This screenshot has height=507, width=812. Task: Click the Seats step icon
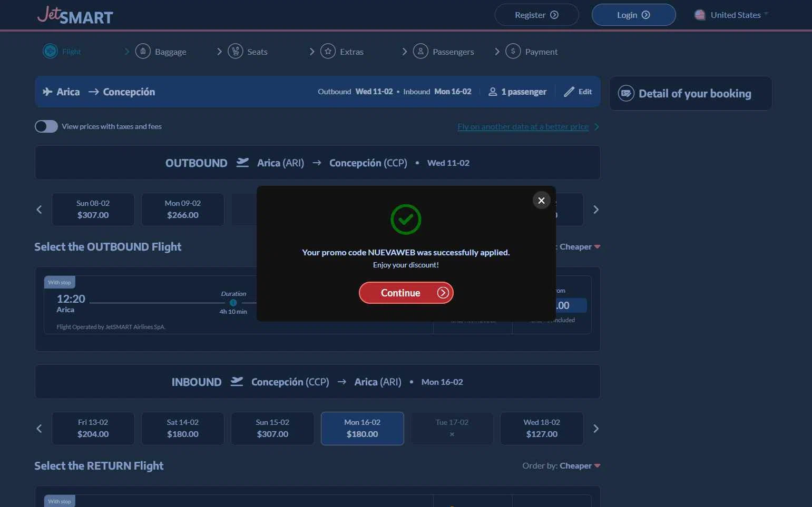coord(235,51)
